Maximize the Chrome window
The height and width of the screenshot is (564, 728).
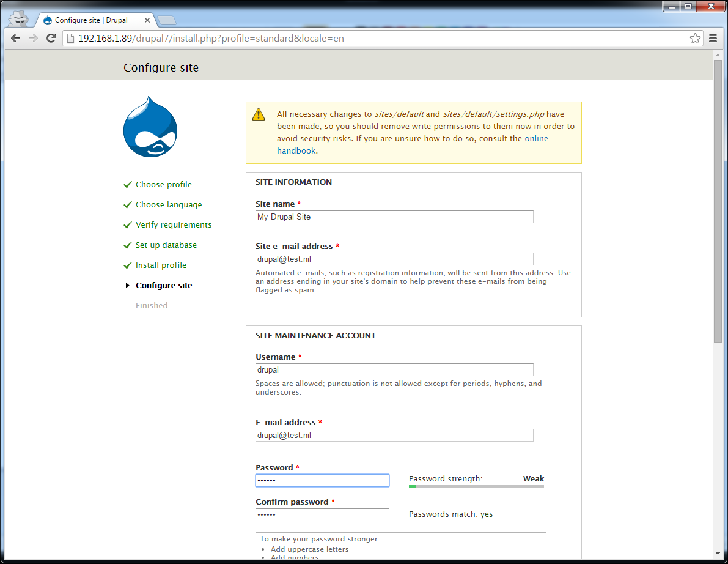[688, 7]
